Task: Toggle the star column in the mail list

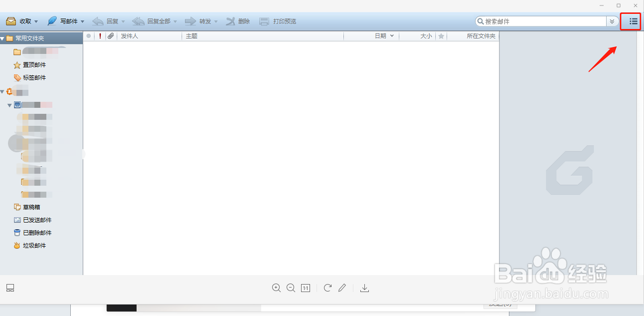Action: pyautogui.click(x=441, y=35)
